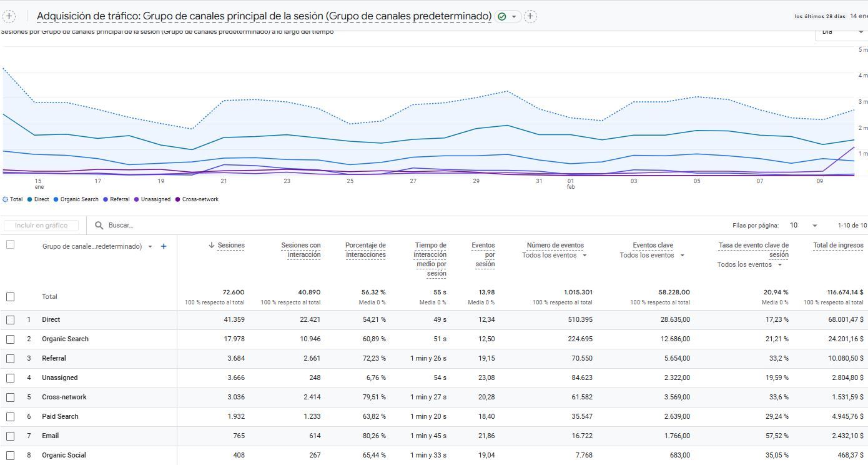Click the 'Paid Search' channel name

tap(61, 416)
